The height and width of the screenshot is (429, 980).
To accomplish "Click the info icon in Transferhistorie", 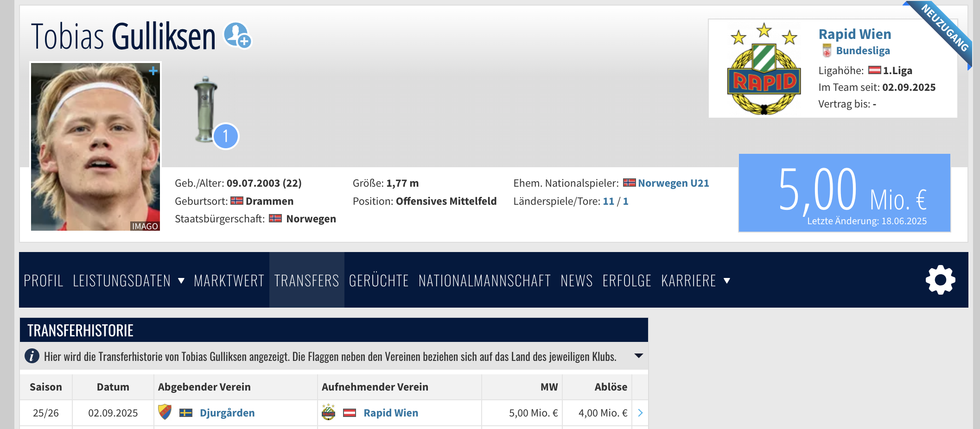I will pos(32,356).
